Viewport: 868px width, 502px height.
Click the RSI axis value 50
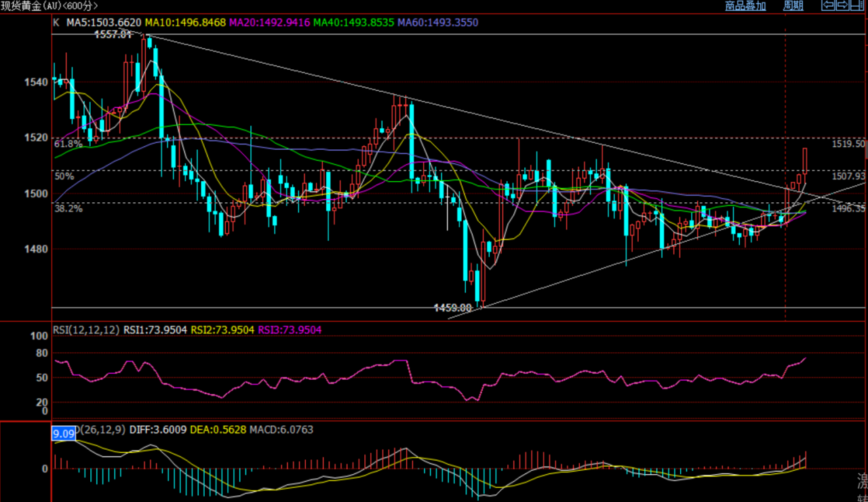coord(43,378)
